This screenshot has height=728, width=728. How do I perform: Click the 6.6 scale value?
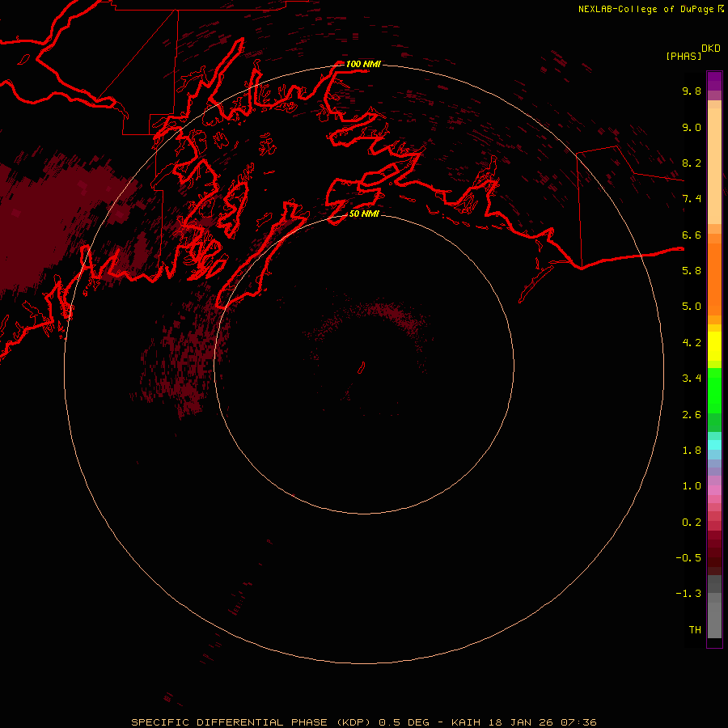click(692, 235)
